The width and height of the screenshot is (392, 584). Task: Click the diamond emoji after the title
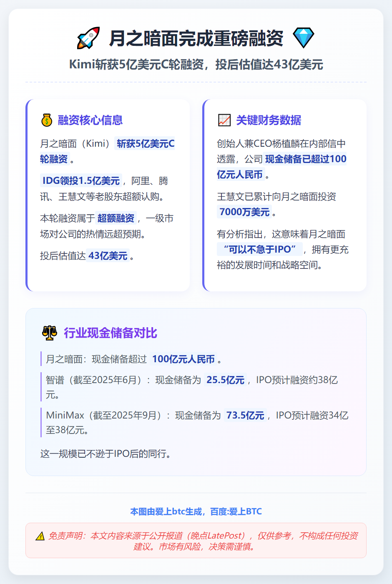tap(303, 38)
